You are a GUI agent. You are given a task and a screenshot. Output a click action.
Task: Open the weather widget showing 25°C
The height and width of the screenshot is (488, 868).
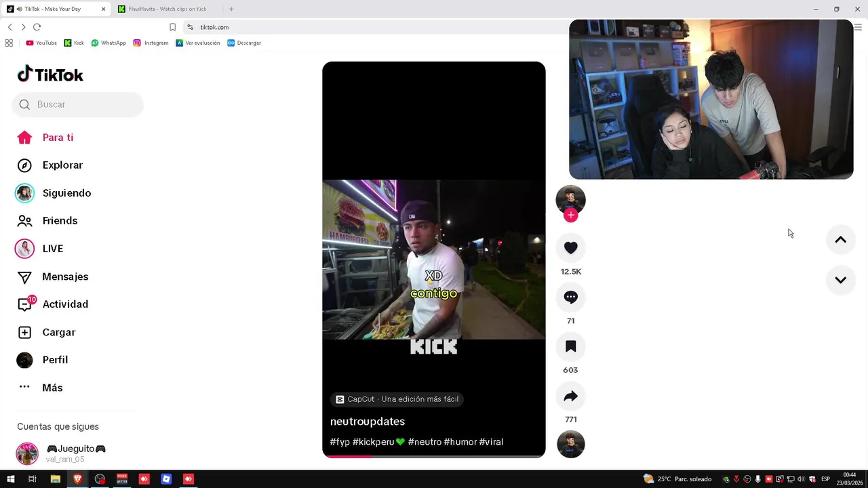[677, 479]
